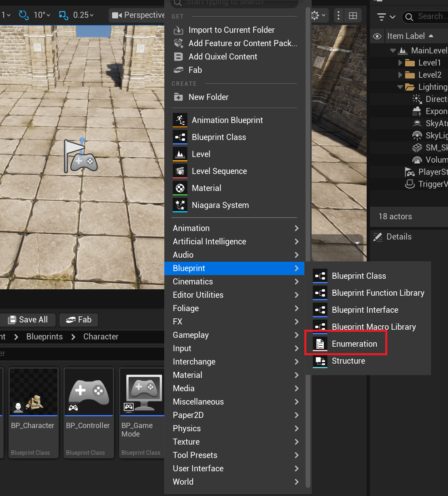This screenshot has height=496, width=448.
Task: Click the Material asset icon
Action: [x=180, y=188]
